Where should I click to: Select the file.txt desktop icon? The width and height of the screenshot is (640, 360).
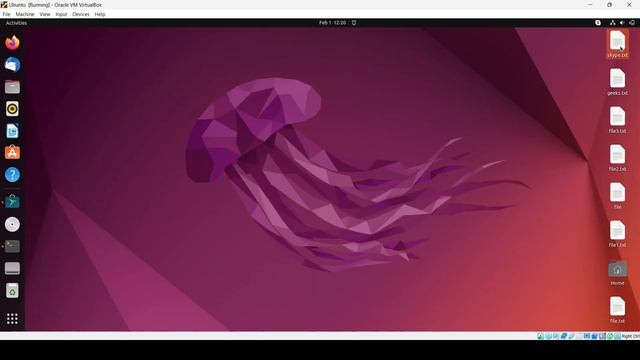[617, 310]
